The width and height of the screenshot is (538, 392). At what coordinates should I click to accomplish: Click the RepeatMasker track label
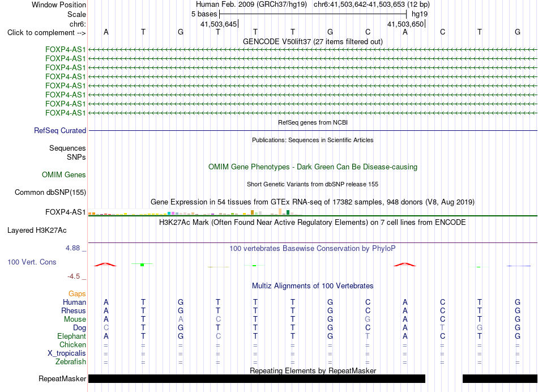pyautogui.click(x=62, y=378)
